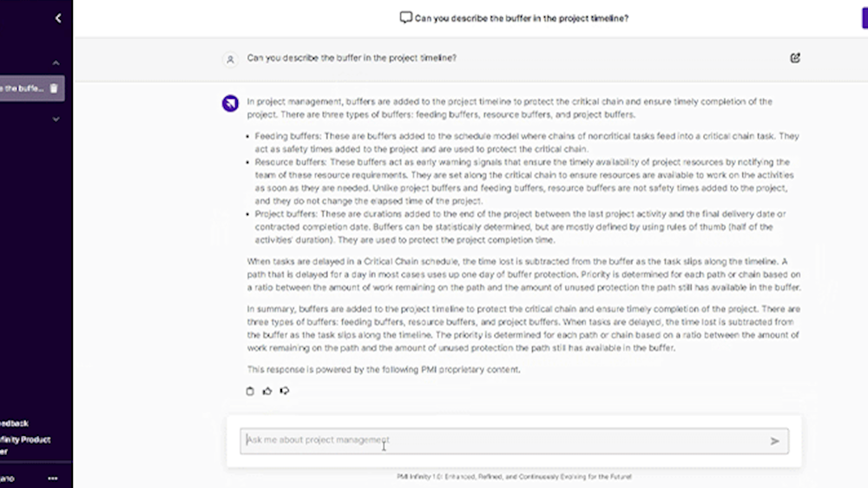Image resolution: width=868 pixels, height=488 pixels.
Task: Open the Infinity Product link in sidebar
Action: [24, 440]
